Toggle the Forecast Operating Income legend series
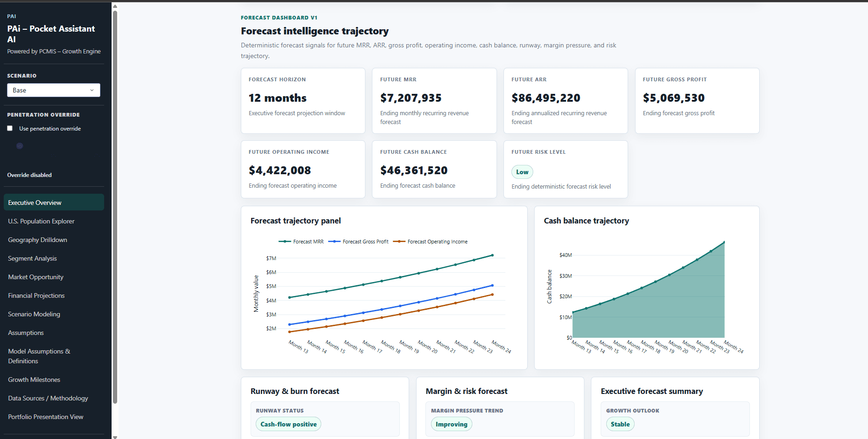The height and width of the screenshot is (439, 868). coord(430,242)
